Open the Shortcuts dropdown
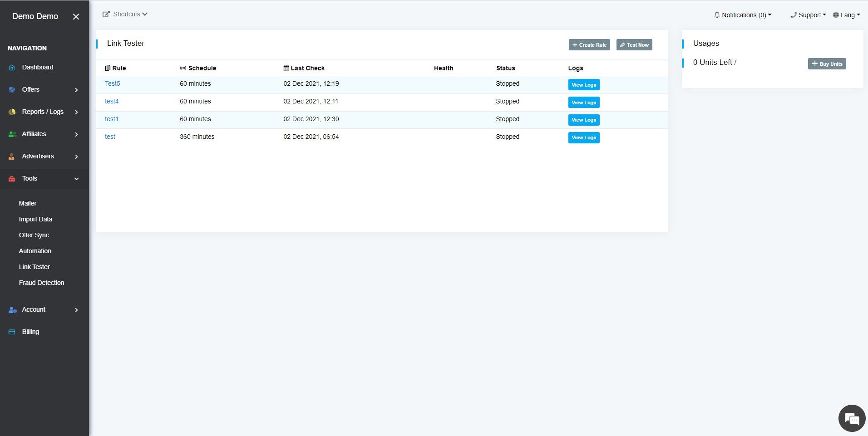 pos(125,14)
